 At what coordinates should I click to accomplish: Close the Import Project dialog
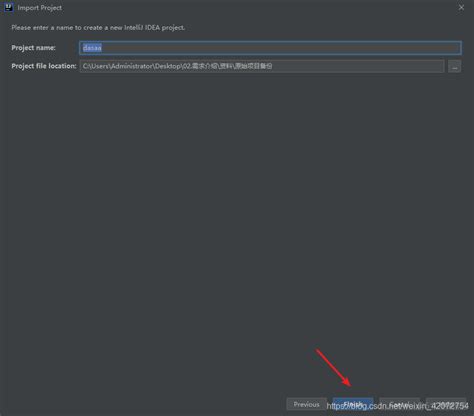coord(461,7)
